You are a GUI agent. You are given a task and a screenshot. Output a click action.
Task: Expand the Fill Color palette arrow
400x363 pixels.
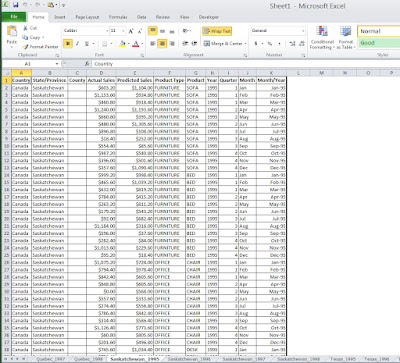(128, 44)
